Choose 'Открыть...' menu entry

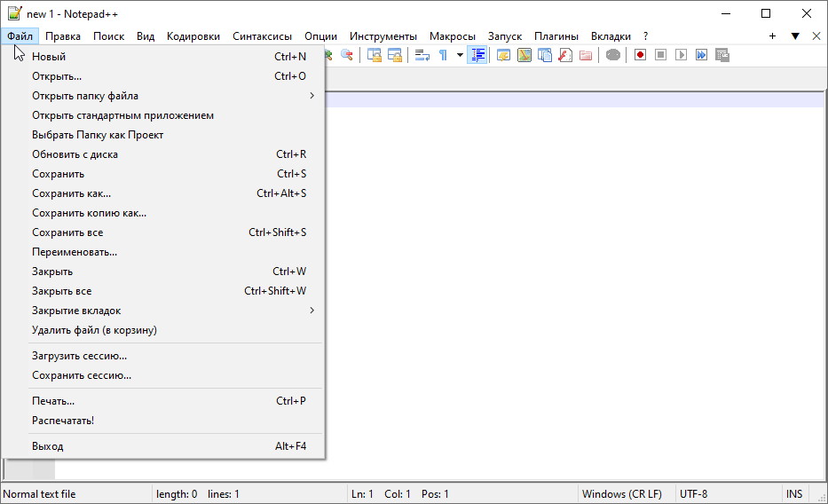(x=163, y=76)
